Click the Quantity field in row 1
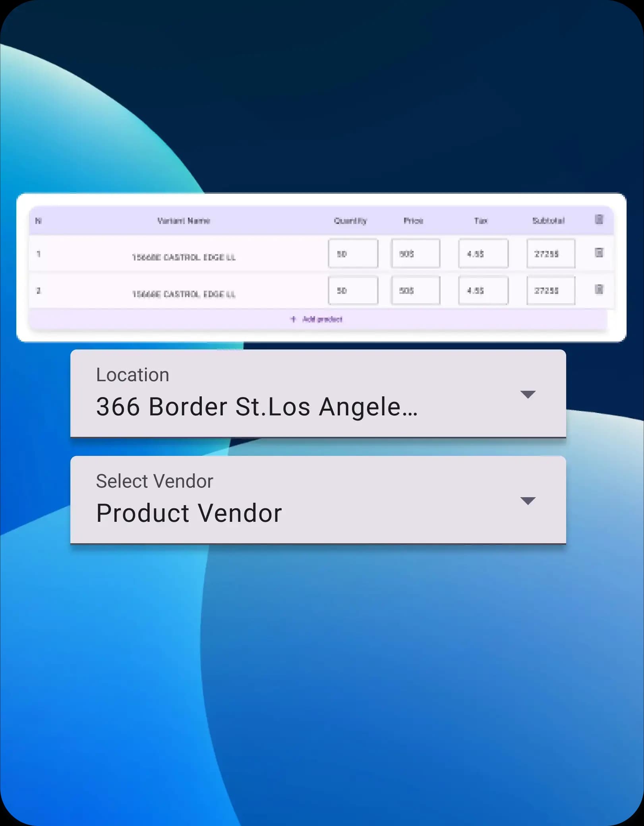This screenshot has width=644, height=826. coord(353,254)
